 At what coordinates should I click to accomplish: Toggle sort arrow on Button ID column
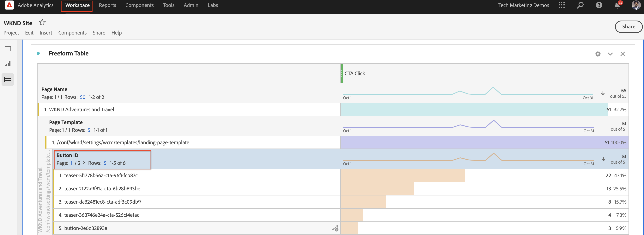click(x=603, y=159)
